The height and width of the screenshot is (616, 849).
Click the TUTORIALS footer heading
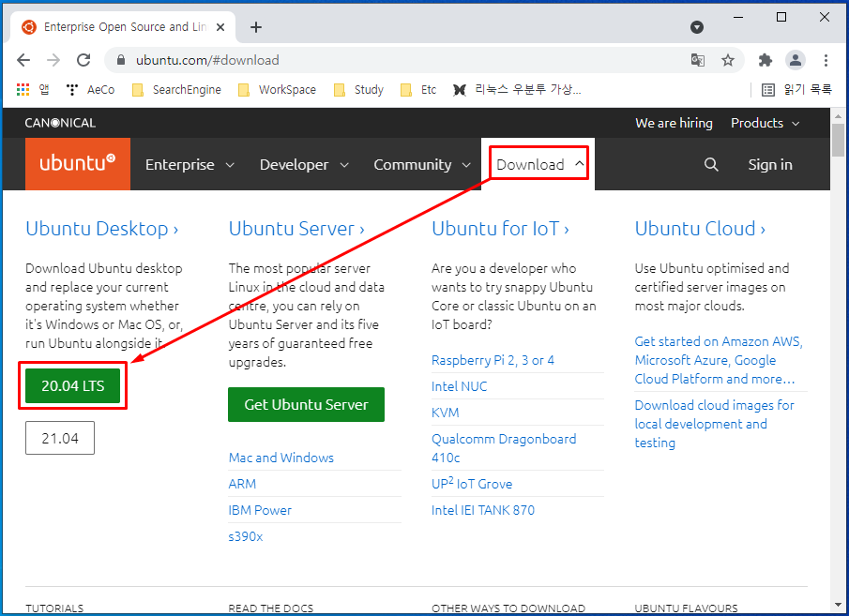tap(54, 608)
